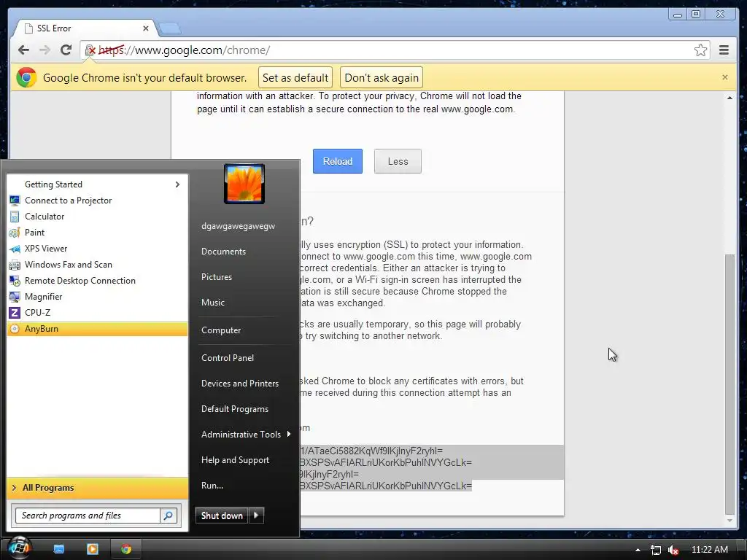Click the Paint icon in Start menu

[x=15, y=233]
